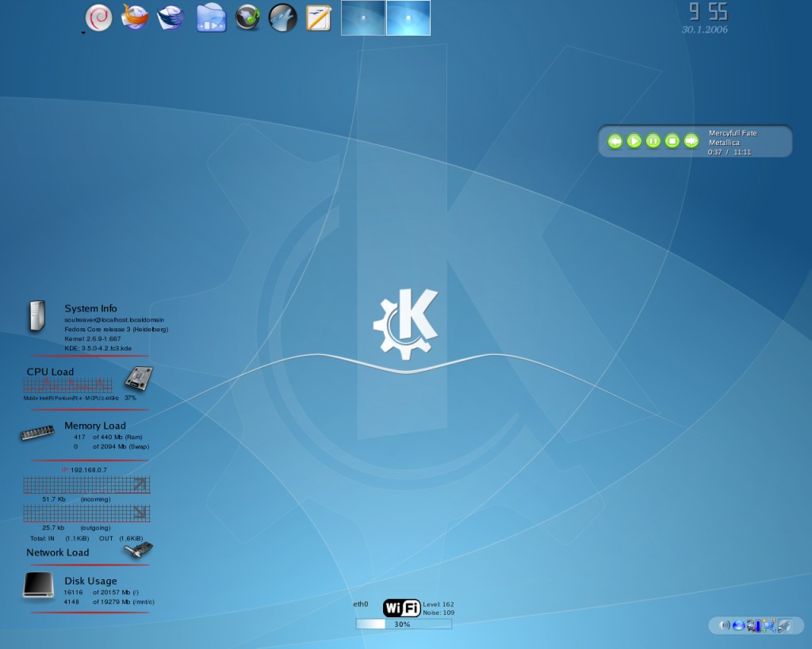Click the user and hostname line
Image resolution: width=812 pixels, height=649 pixels.
pos(114,320)
